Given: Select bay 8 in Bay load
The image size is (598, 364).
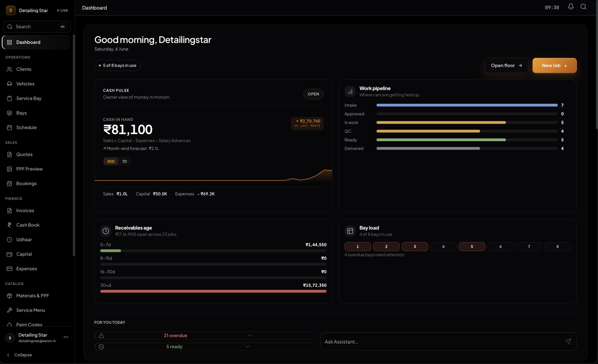Looking at the screenshot, I should 557,246.
